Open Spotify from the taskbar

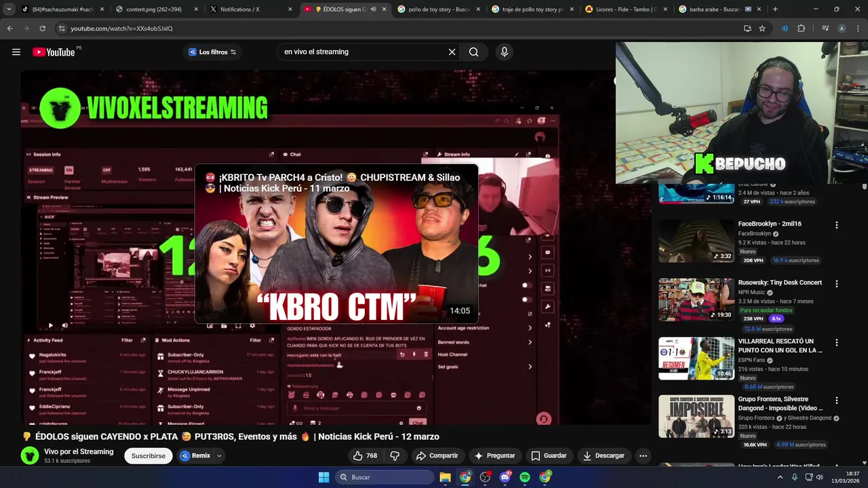click(x=525, y=477)
